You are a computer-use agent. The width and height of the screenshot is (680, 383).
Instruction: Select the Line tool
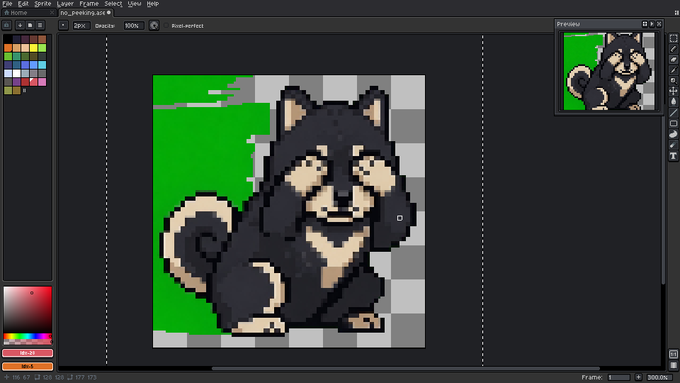(673, 113)
